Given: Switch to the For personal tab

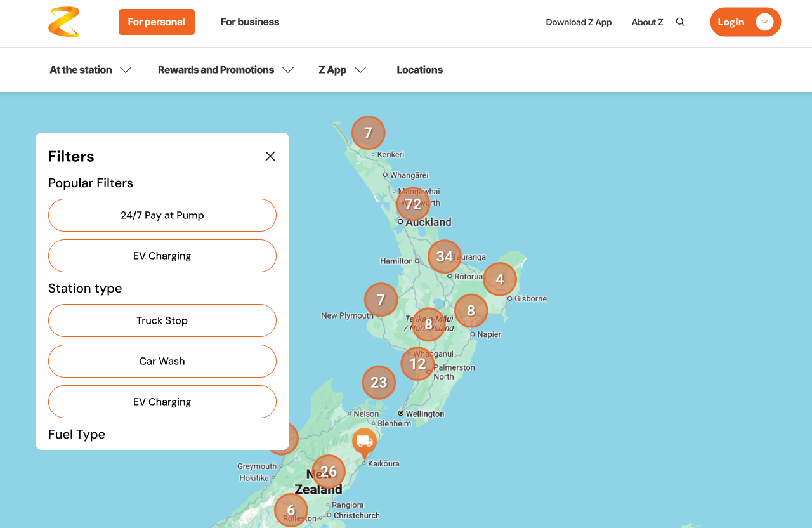Looking at the screenshot, I should (x=157, y=22).
